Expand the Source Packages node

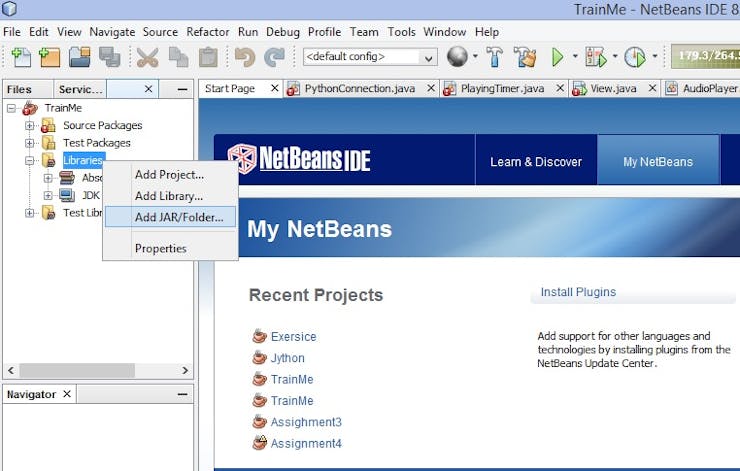(x=29, y=126)
